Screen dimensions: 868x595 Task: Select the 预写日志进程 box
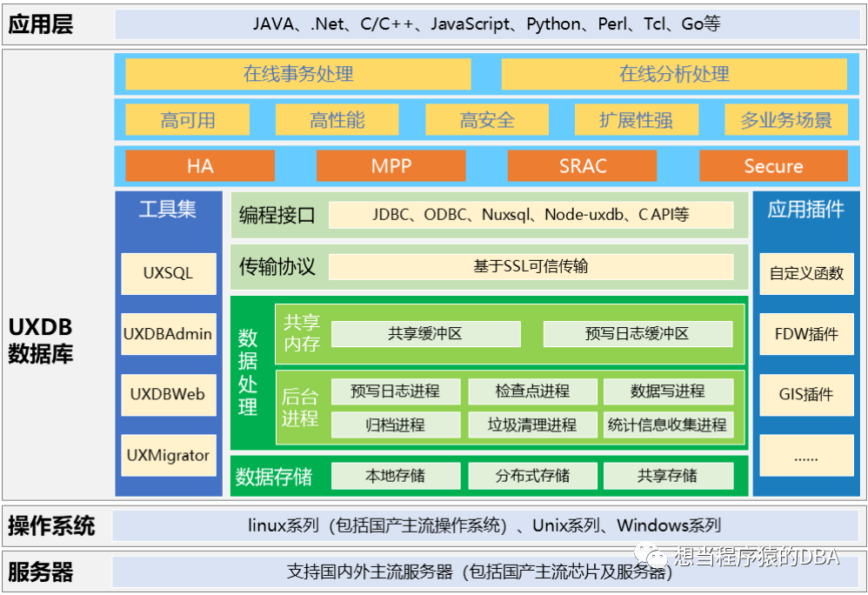pyautogui.click(x=396, y=391)
